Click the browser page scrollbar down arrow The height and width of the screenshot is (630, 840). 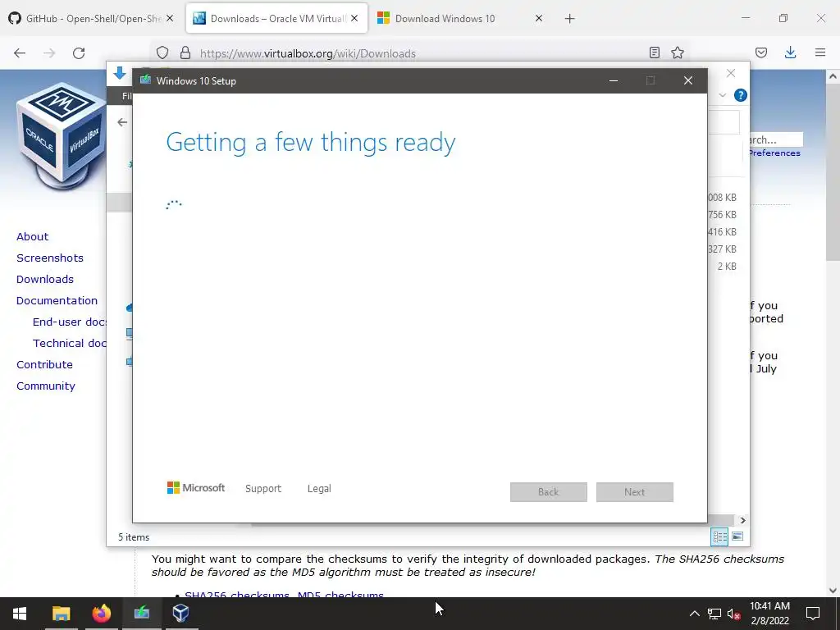(x=833, y=591)
